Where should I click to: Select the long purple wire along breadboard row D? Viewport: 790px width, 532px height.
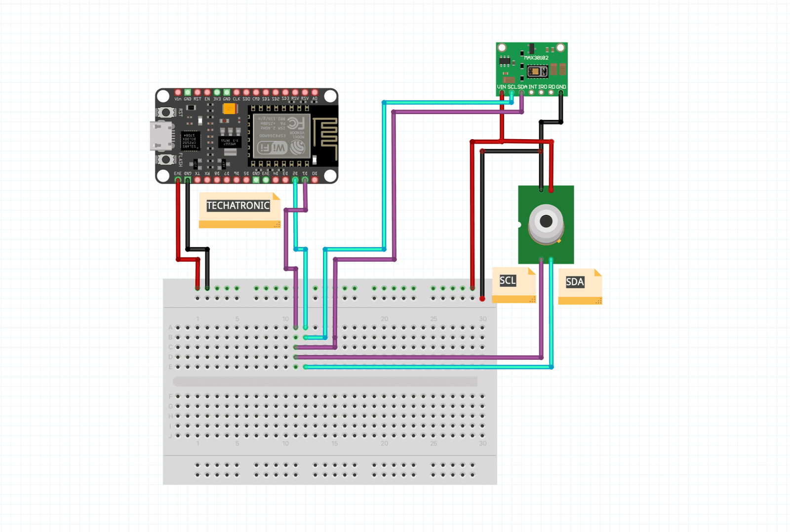tap(419, 357)
